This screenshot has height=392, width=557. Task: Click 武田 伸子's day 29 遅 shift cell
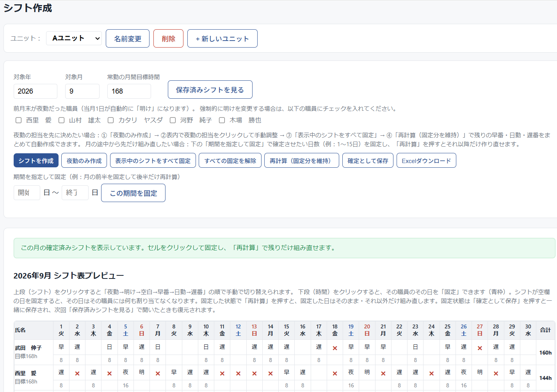[512, 347]
